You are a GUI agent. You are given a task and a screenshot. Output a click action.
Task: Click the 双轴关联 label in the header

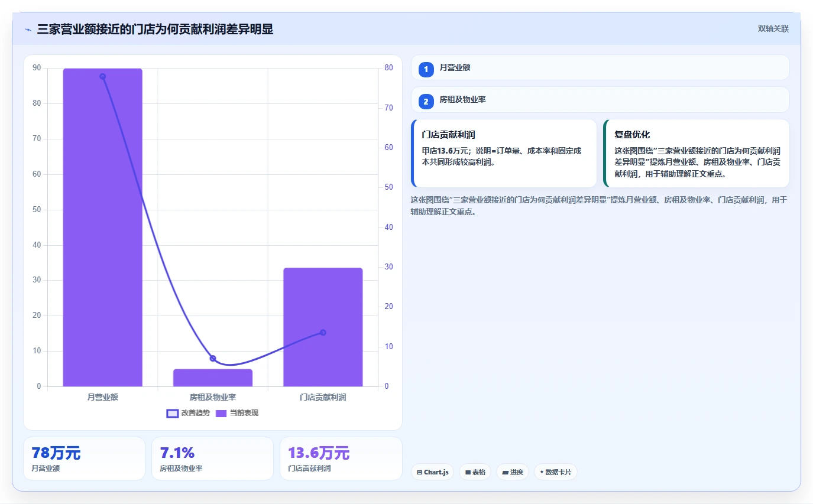point(773,28)
